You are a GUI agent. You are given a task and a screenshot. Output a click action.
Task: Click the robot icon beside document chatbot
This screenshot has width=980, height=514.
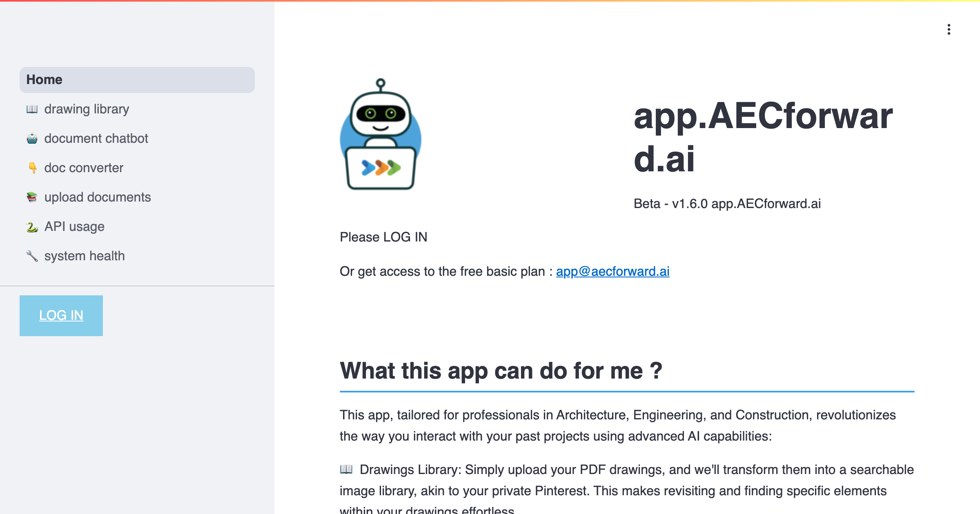click(x=32, y=138)
